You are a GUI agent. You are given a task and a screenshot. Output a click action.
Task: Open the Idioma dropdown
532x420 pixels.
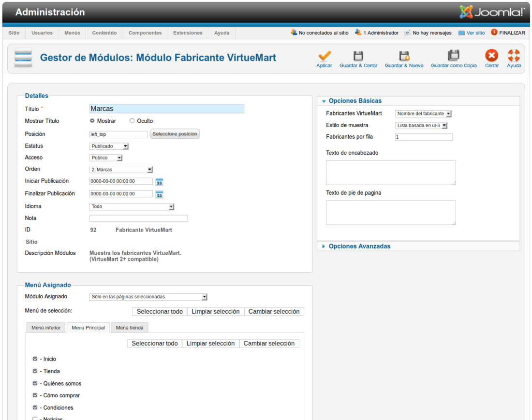point(132,206)
